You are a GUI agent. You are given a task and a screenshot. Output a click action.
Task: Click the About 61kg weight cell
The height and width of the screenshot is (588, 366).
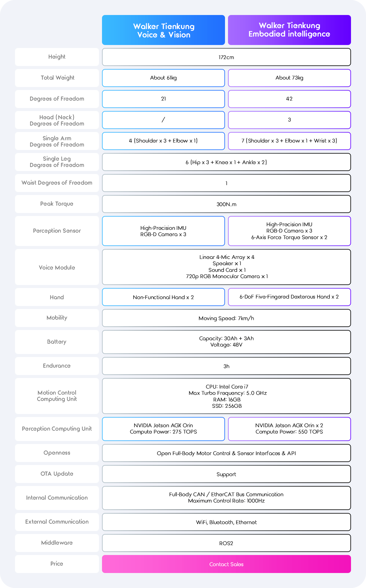click(163, 78)
